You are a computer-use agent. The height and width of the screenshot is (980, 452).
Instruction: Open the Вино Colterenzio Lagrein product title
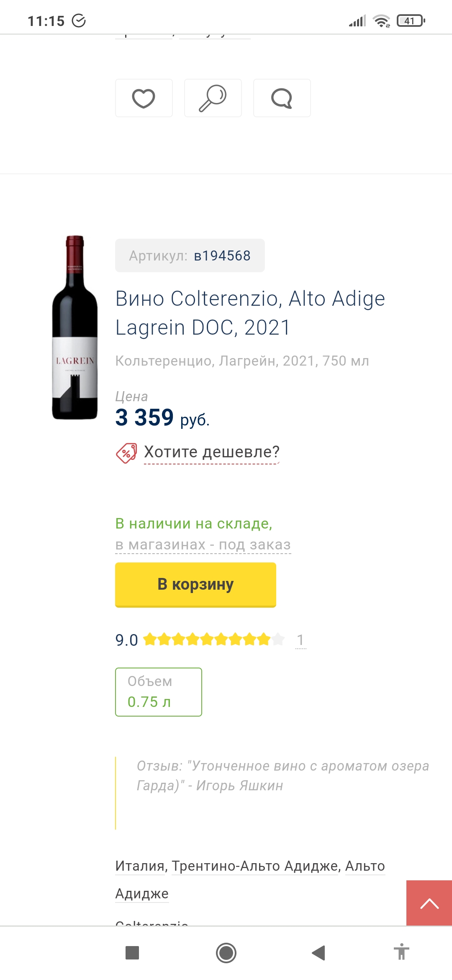(250, 313)
